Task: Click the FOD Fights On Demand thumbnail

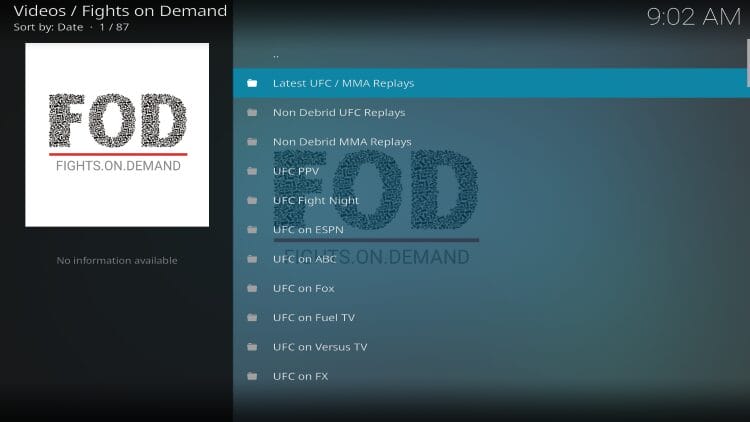Action: (x=117, y=135)
